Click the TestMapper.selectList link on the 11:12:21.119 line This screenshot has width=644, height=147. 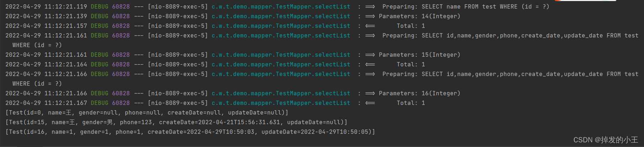(x=281, y=7)
